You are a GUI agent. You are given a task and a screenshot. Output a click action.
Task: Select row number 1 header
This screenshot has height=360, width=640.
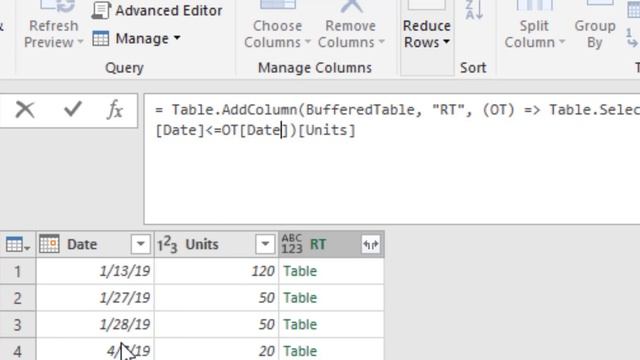18,271
